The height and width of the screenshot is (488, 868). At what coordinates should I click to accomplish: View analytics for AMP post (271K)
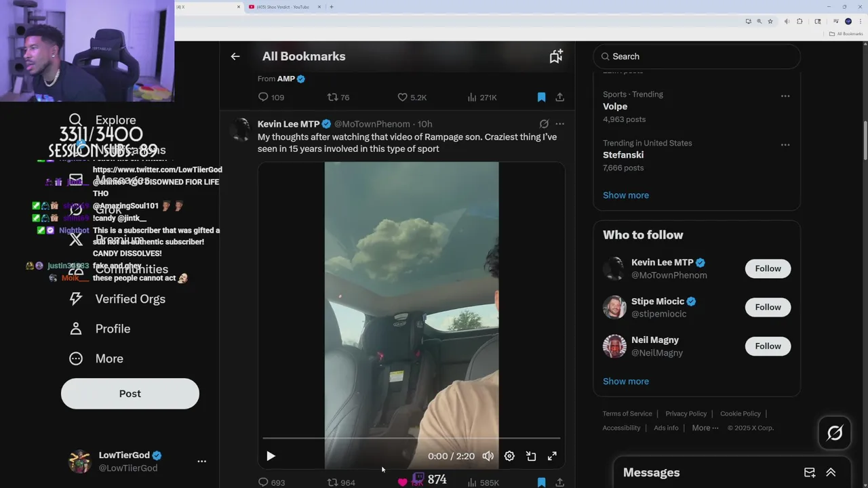coord(482,98)
